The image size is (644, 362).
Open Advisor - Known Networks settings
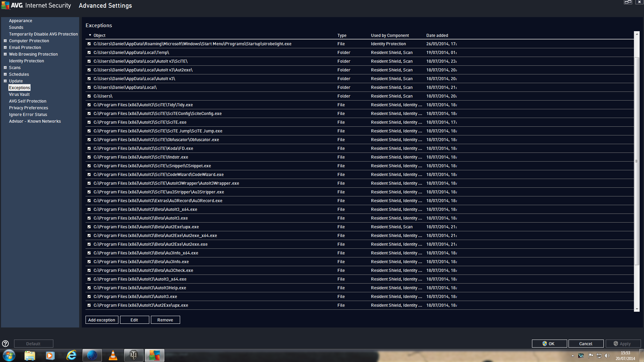point(35,121)
